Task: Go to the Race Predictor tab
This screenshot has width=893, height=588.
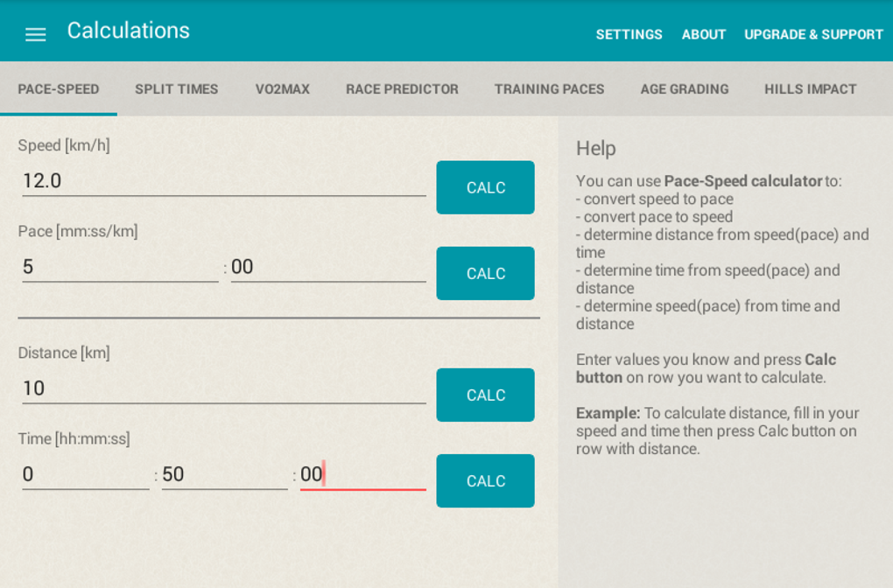Action: [402, 89]
